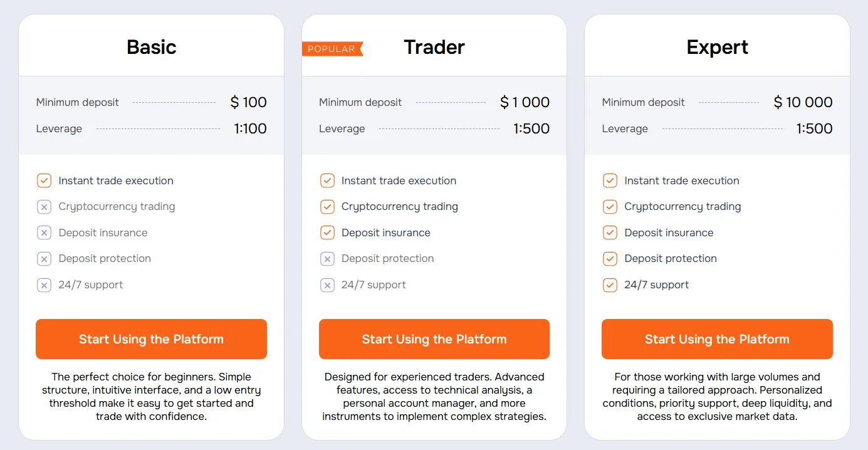
Task: Click Expert plan's Instant trade execution checkmark
Action: tap(610, 181)
